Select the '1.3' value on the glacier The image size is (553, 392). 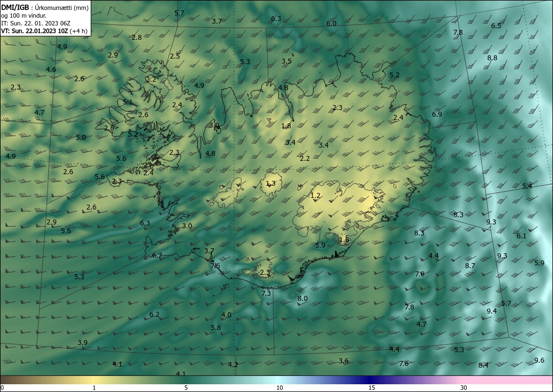(270, 183)
